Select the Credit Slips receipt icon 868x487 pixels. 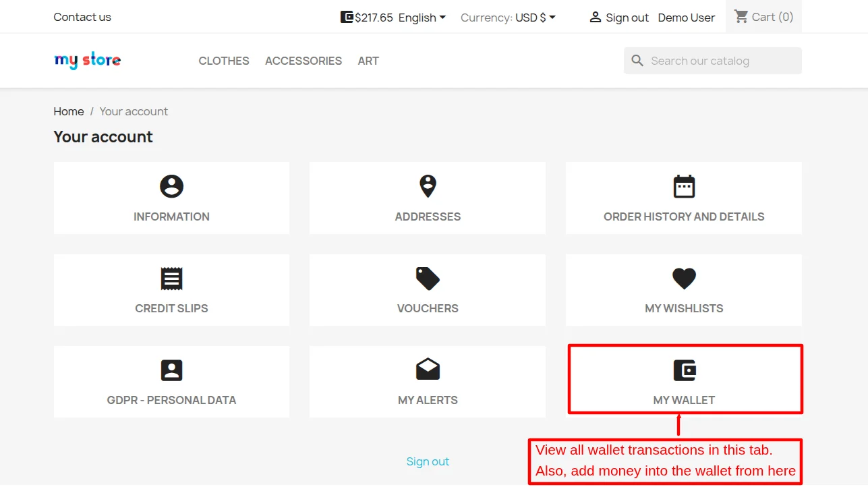[171, 278]
